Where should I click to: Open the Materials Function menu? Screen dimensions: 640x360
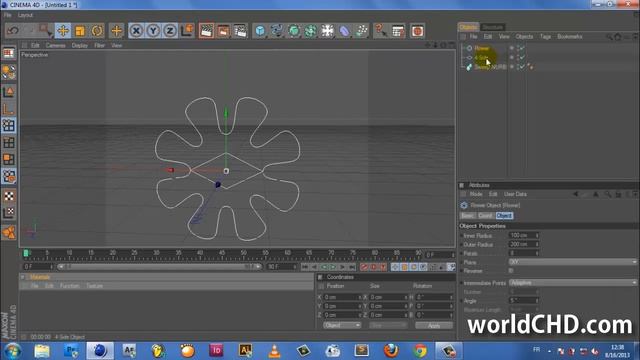pos(69,286)
